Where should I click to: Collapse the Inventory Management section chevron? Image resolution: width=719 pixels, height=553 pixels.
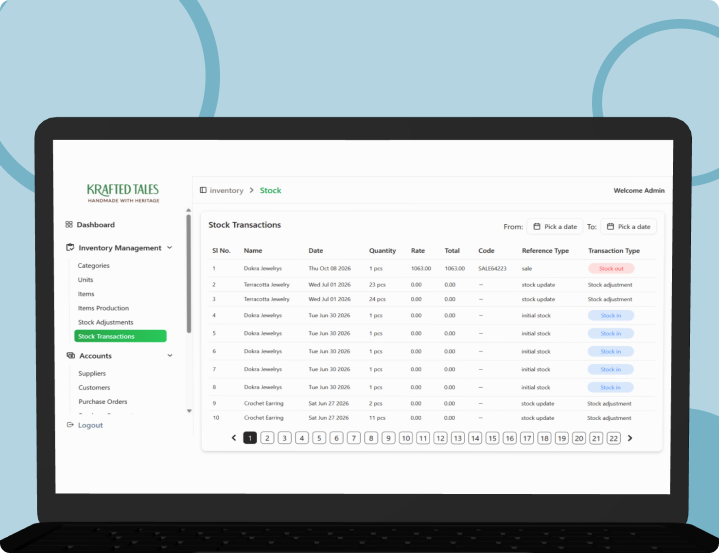tap(170, 248)
